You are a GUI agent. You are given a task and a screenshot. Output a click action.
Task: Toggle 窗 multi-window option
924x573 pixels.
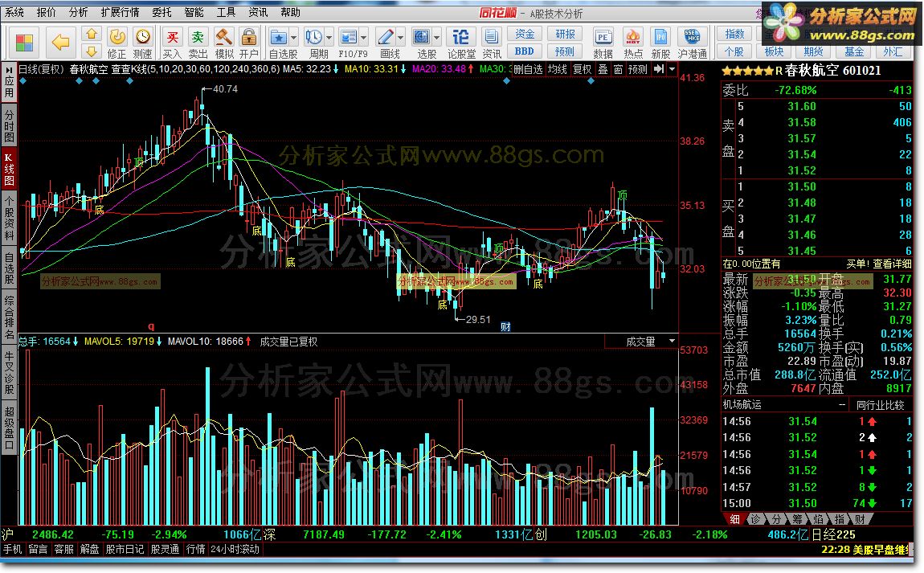[x=618, y=69]
